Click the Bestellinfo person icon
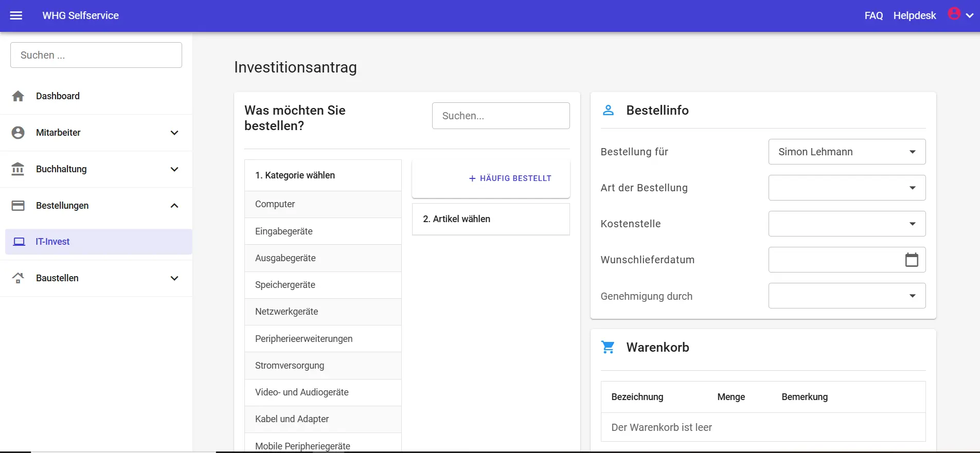 coord(608,110)
